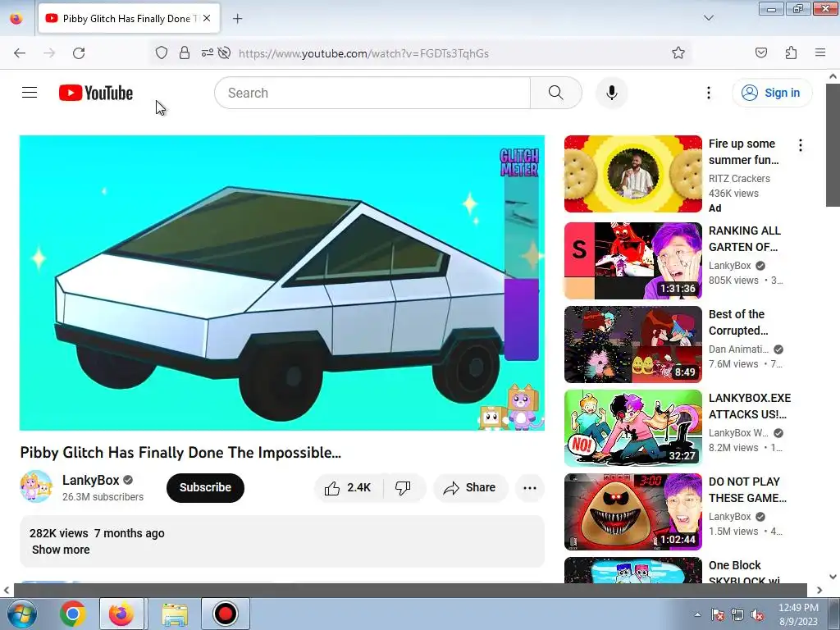This screenshot has height=630, width=840.
Task: Click into the YouTube Search field
Action: click(372, 93)
